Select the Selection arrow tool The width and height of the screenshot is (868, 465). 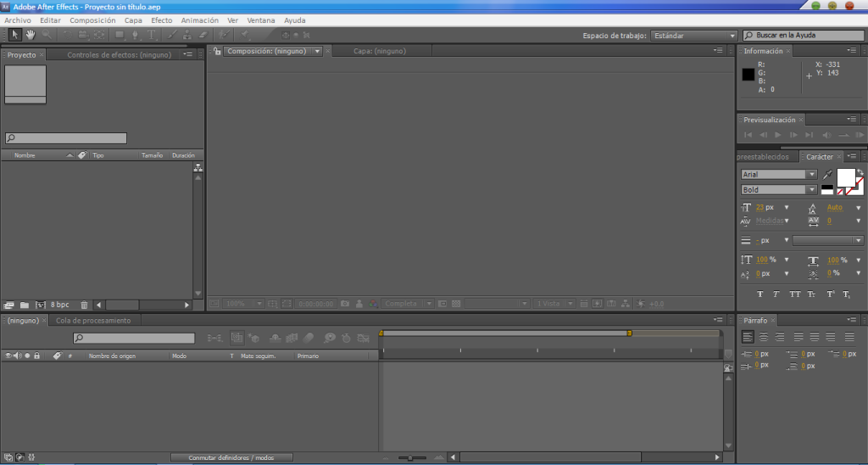pyautogui.click(x=14, y=35)
